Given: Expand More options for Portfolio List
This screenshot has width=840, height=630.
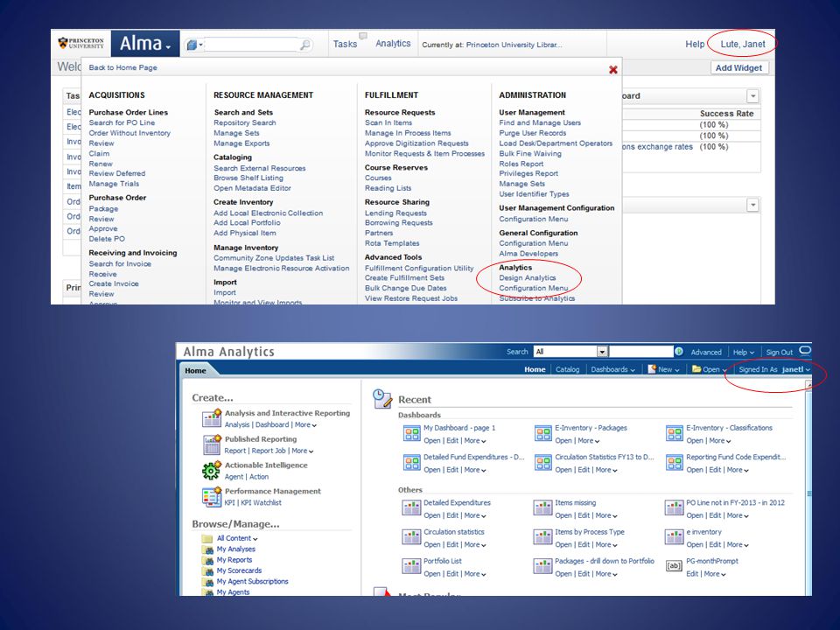Looking at the screenshot, I should [x=475, y=574].
